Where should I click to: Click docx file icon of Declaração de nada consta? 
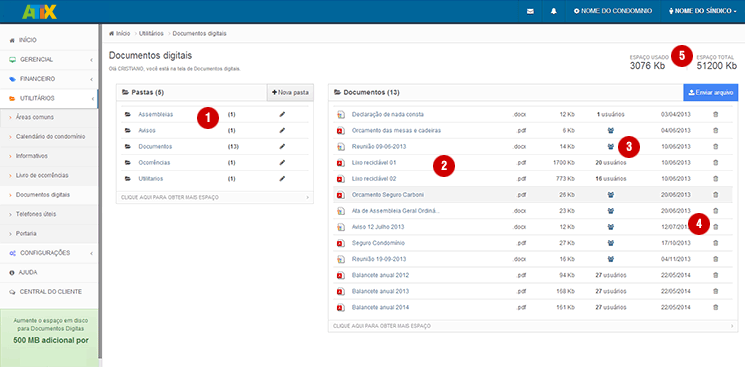point(340,115)
